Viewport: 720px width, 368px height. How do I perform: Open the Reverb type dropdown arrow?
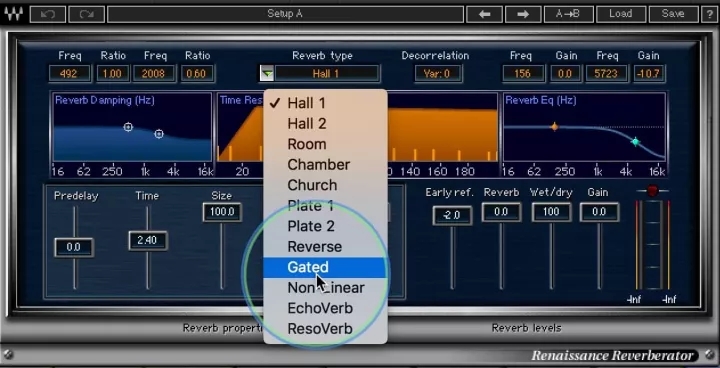click(x=267, y=74)
